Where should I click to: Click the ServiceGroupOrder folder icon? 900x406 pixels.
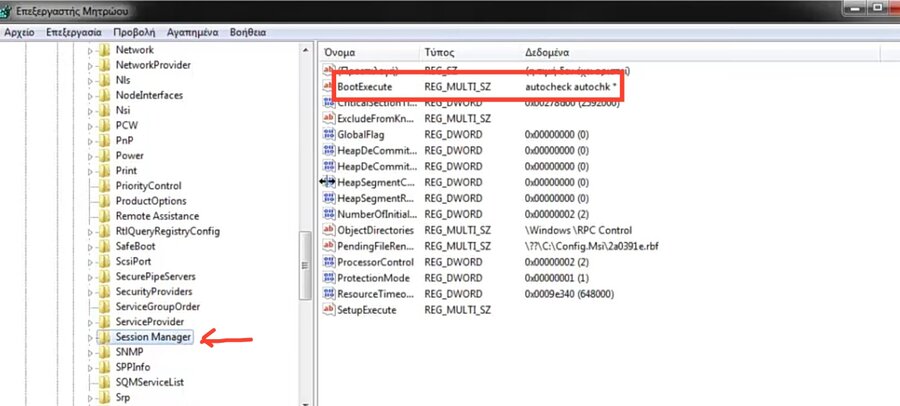104,307
